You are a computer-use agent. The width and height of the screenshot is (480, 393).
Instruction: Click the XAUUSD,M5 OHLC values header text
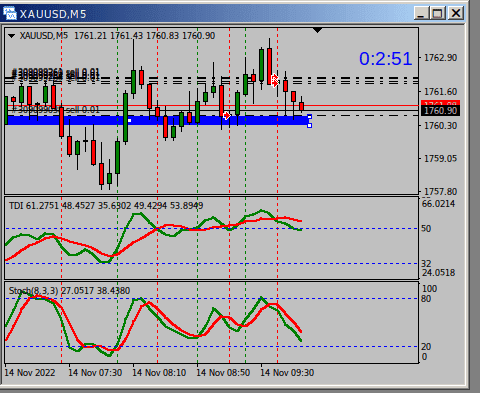click(117, 36)
